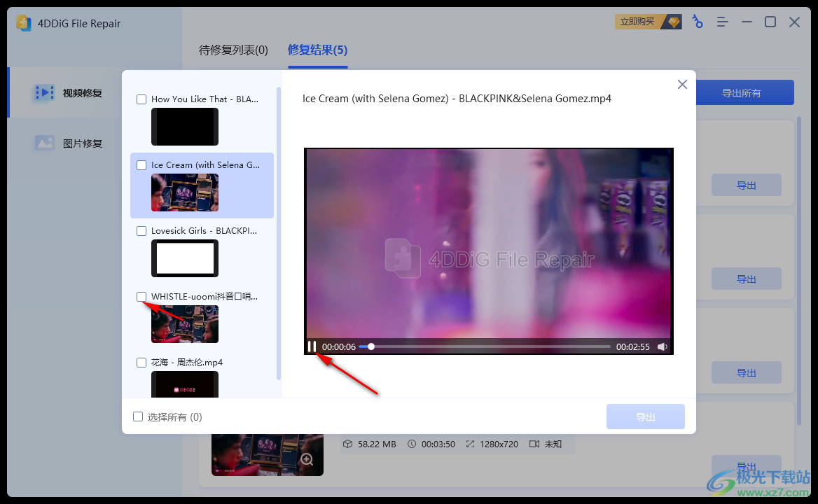Click the 4DDiG File Repair logo

[x=24, y=23]
